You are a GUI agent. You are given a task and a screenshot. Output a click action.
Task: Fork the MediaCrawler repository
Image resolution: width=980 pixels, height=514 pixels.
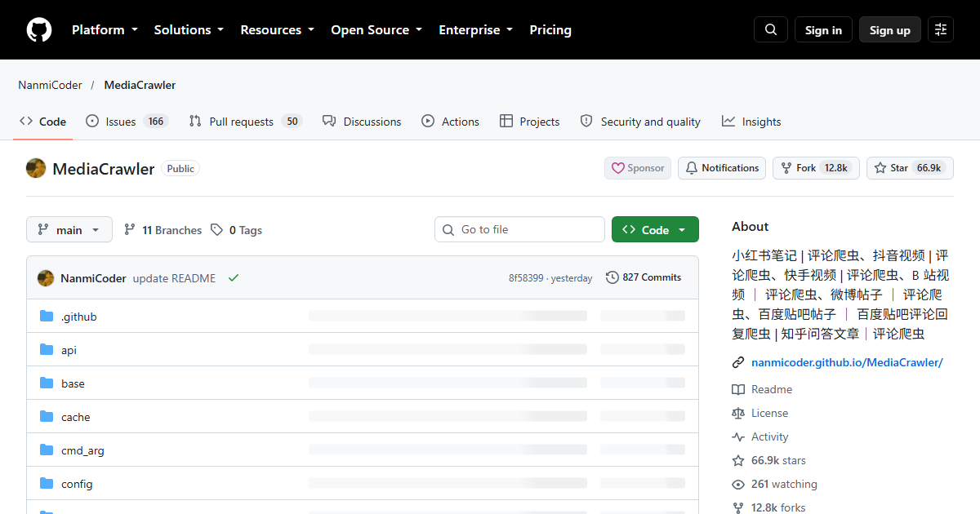pos(816,168)
